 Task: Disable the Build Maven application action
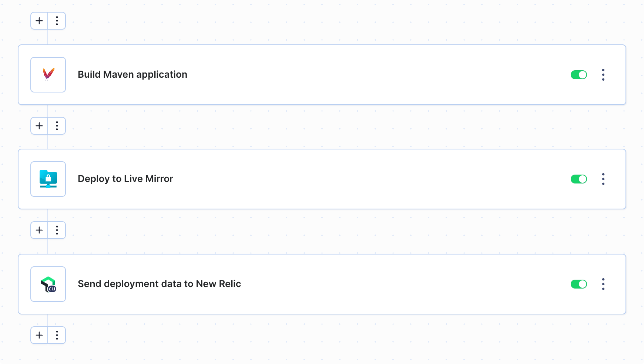pyautogui.click(x=579, y=75)
